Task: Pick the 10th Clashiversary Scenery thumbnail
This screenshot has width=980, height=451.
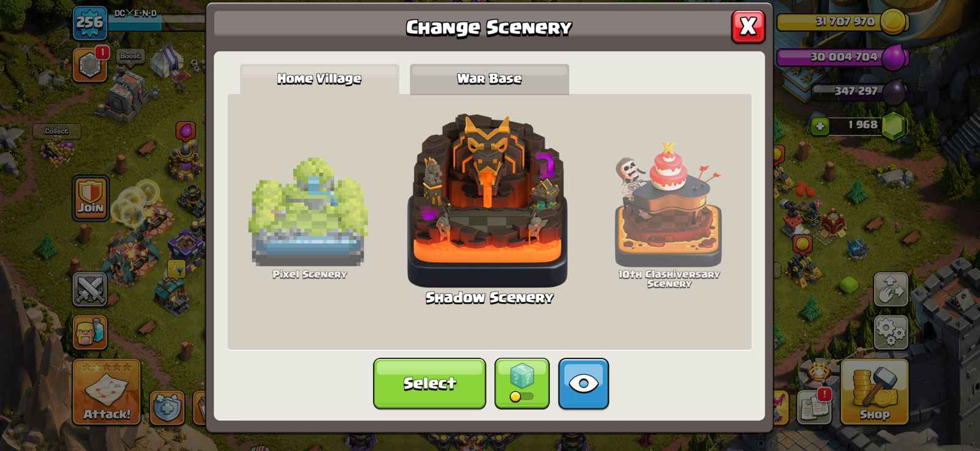Action: pyautogui.click(x=668, y=214)
